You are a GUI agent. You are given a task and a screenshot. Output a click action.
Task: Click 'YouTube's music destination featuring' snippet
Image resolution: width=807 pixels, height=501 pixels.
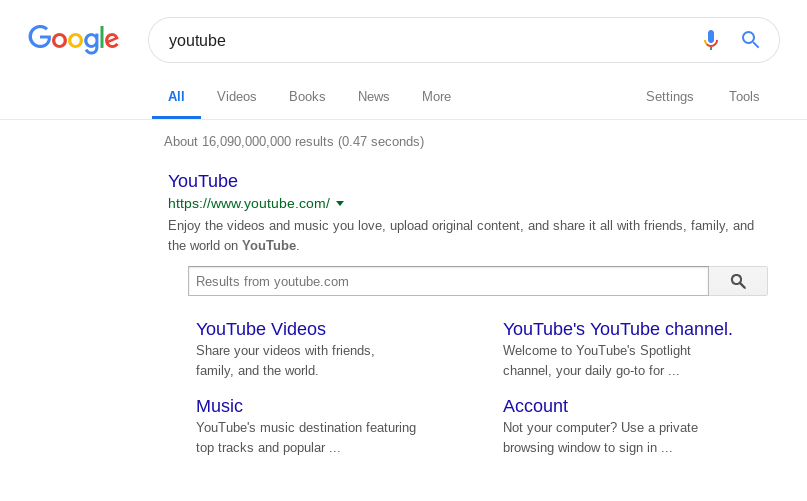tap(306, 438)
